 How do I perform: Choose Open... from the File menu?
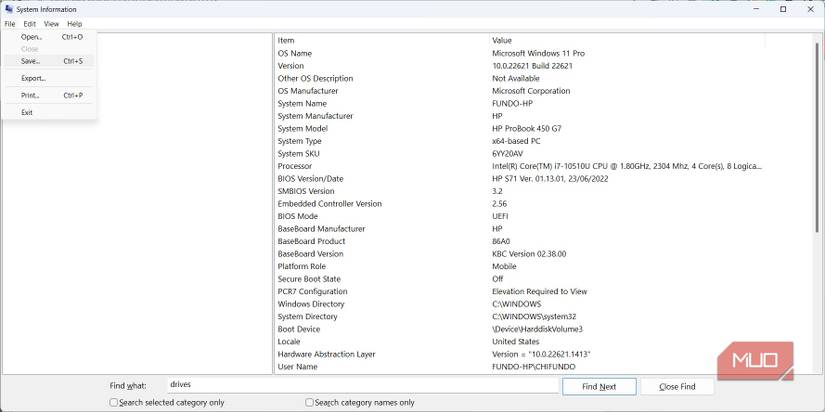pyautogui.click(x=49, y=37)
